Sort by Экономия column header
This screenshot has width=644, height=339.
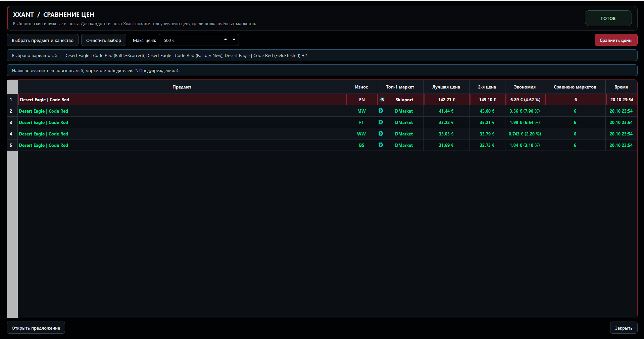pos(525,87)
